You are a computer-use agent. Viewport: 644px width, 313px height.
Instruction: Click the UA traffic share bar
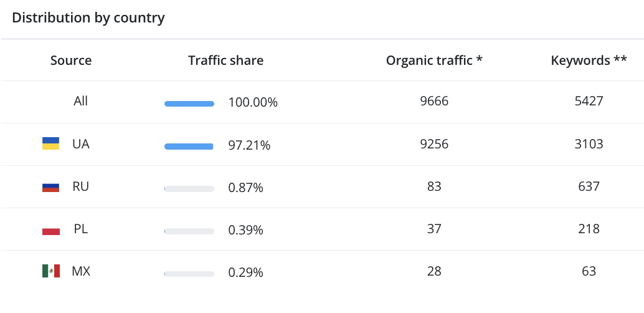pos(189,147)
